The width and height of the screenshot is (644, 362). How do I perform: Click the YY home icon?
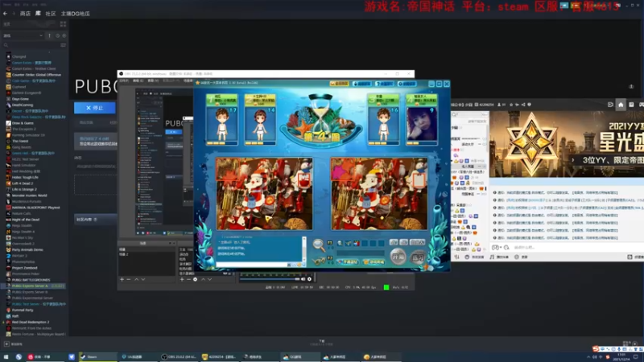pyautogui.click(x=621, y=105)
